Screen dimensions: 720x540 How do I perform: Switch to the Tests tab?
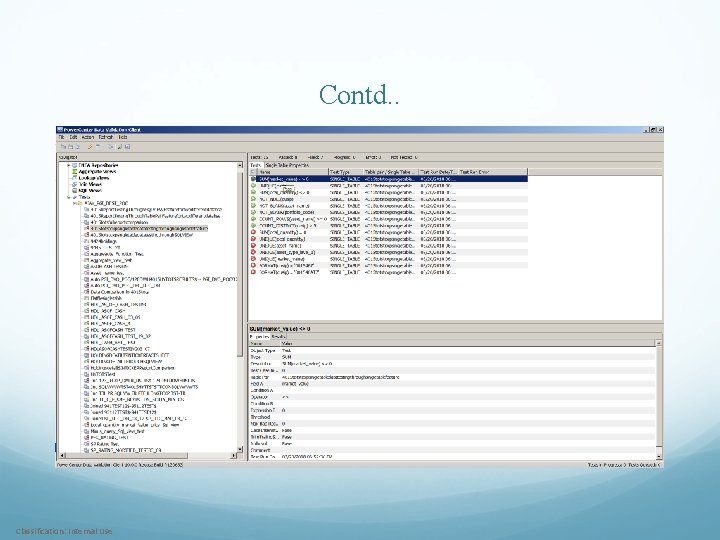click(256, 165)
